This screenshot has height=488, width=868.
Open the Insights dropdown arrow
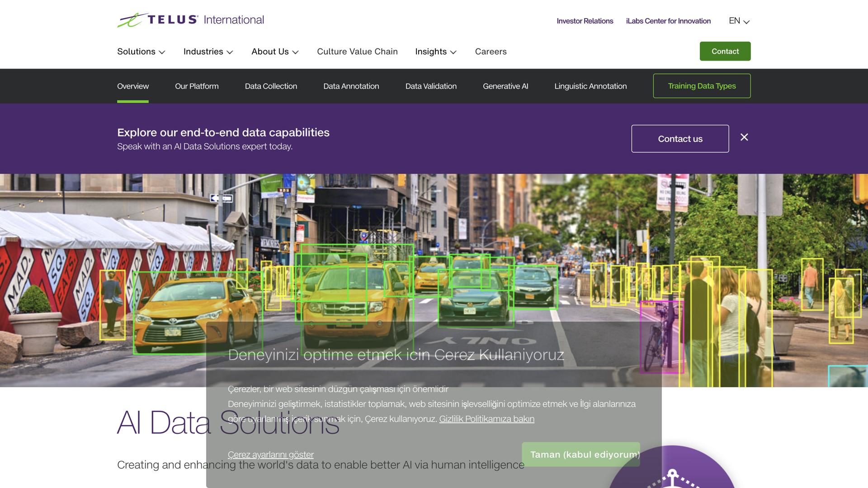click(453, 52)
